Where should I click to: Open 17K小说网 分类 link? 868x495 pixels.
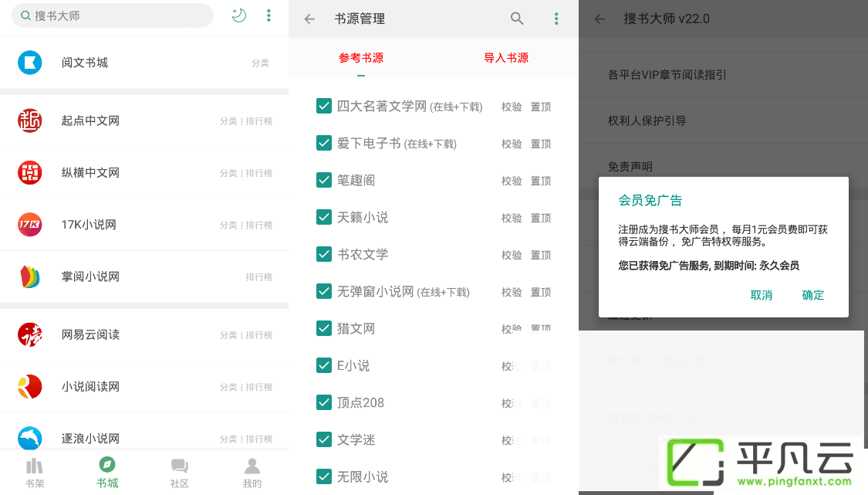228,225
